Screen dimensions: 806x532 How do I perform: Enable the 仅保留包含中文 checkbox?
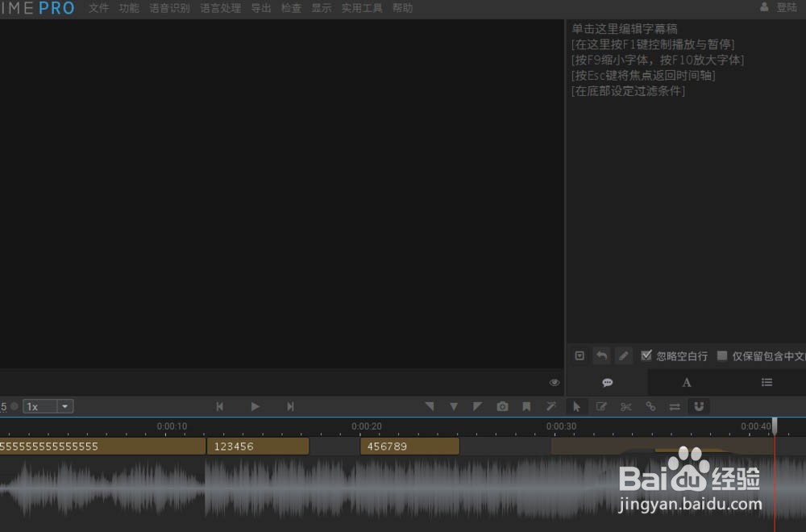722,355
